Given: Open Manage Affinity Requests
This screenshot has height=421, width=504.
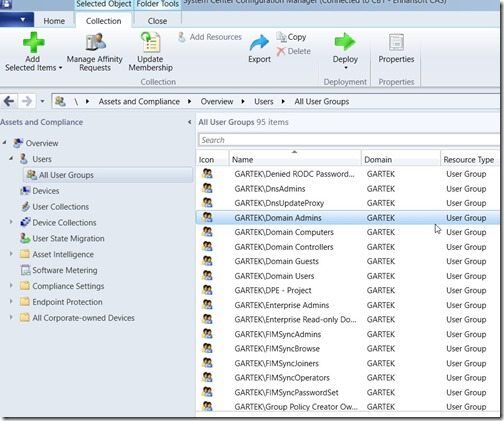Looking at the screenshot, I should click(x=95, y=52).
